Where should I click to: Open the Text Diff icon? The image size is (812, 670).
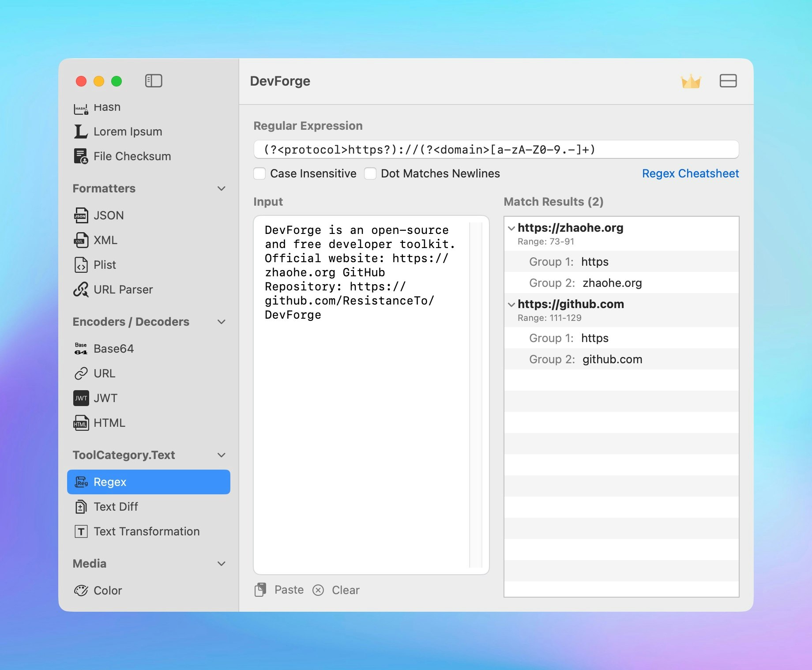81,507
